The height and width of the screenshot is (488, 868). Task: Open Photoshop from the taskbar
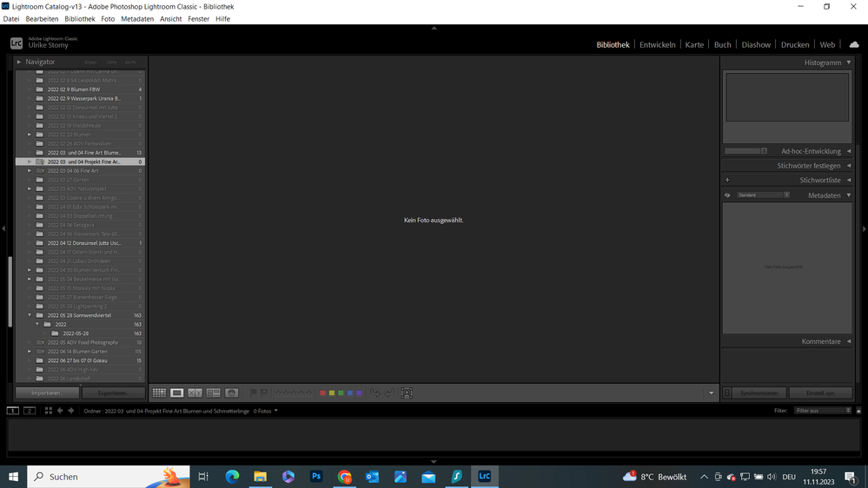coord(316,477)
